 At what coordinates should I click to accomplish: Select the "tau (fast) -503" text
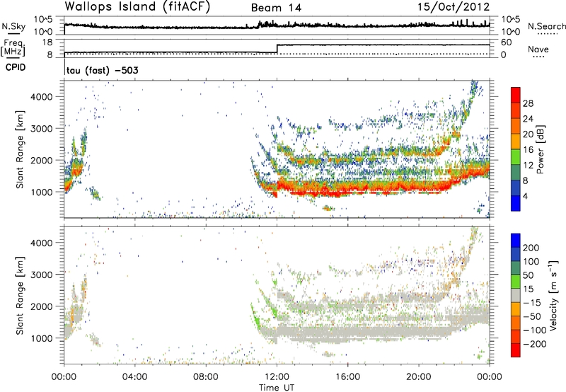tap(102, 70)
